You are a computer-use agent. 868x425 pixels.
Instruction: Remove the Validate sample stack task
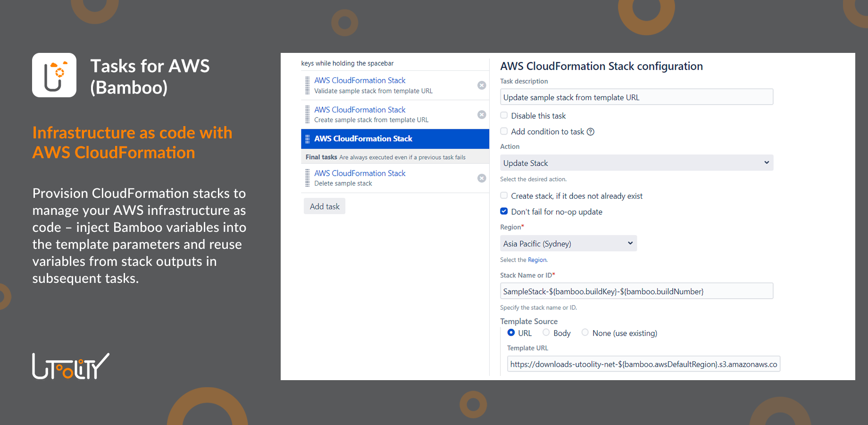pyautogui.click(x=482, y=85)
